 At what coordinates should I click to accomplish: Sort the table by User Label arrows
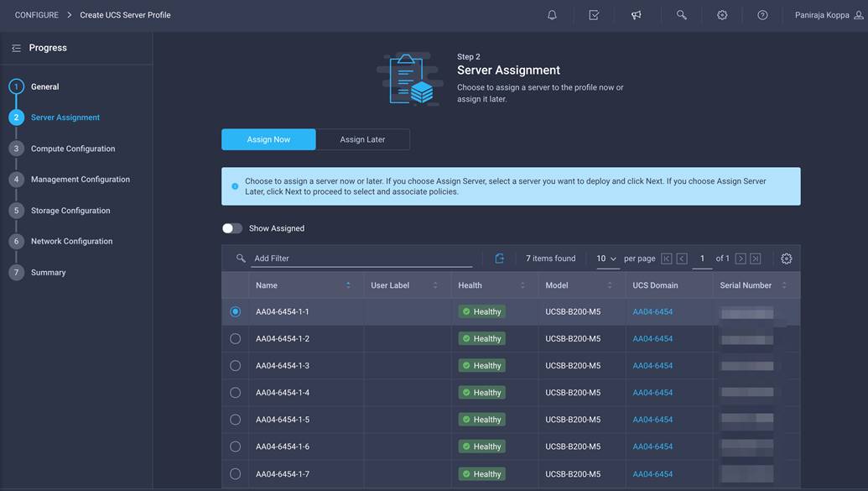[435, 285]
